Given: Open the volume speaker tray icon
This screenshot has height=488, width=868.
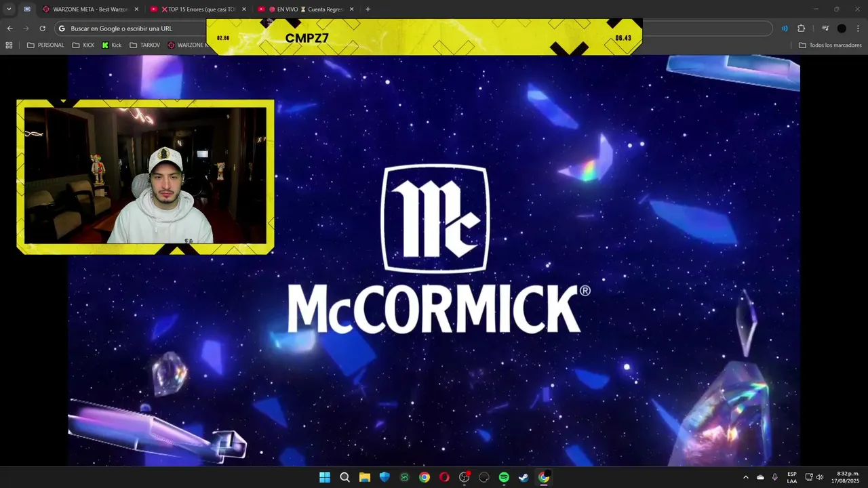Looking at the screenshot, I should (819, 477).
